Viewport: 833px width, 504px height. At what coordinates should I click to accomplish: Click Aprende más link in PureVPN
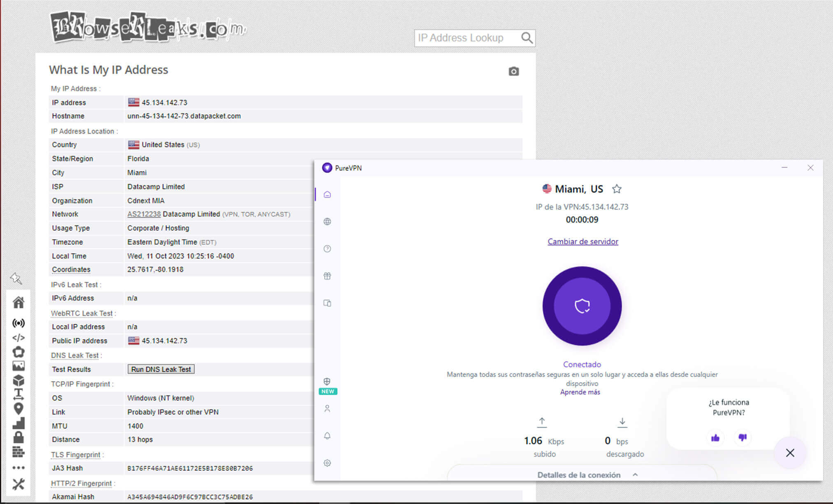(x=580, y=392)
